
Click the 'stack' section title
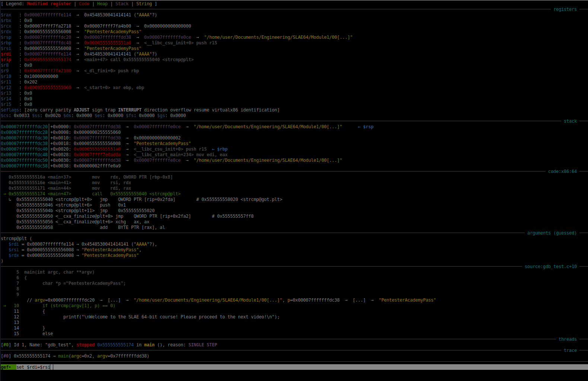570,121
